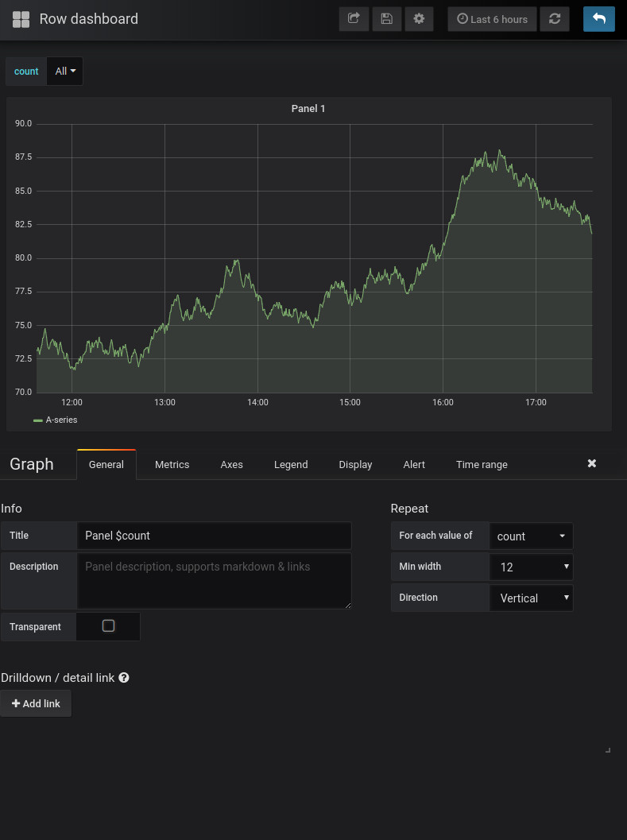Close the Graph panel editor
627x840 pixels.
pyautogui.click(x=591, y=463)
